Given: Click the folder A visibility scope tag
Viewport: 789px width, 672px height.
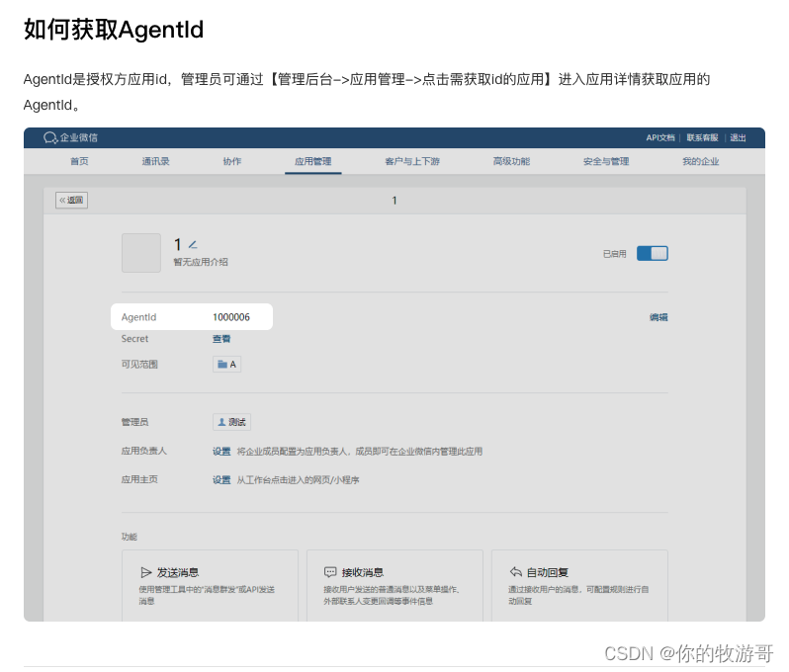Looking at the screenshot, I should [227, 365].
